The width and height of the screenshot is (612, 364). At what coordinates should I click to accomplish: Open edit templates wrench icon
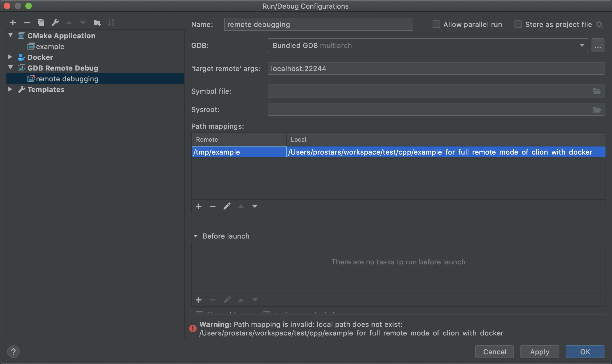tap(55, 23)
